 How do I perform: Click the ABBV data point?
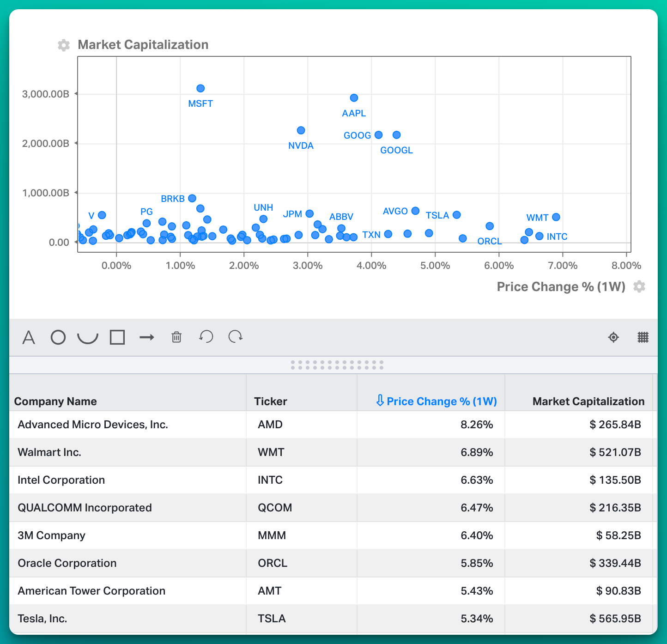click(x=341, y=228)
